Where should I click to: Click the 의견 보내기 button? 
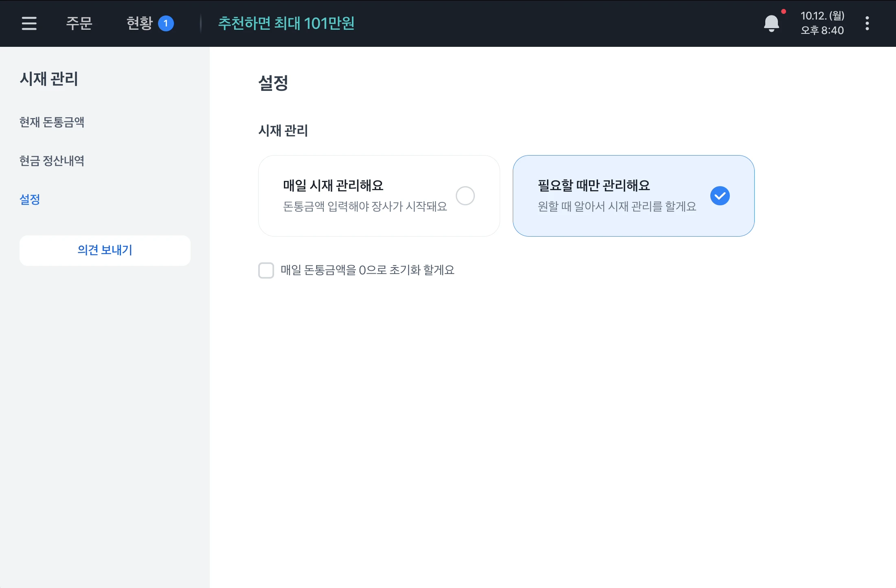(x=105, y=250)
